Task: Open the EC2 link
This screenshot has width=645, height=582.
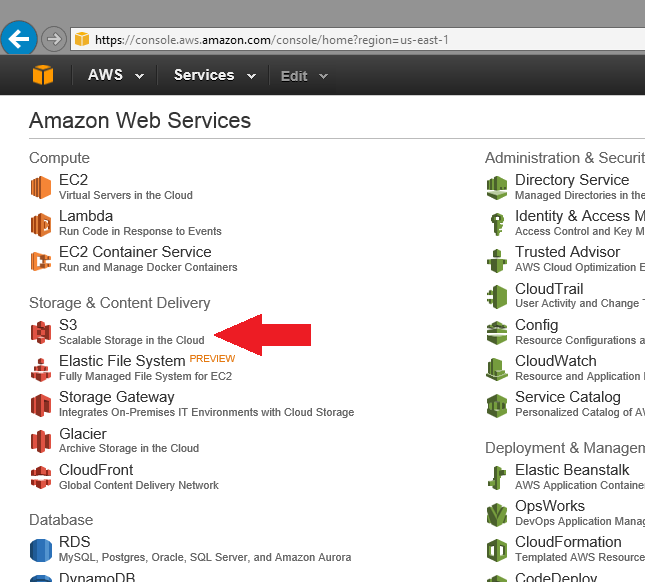Action: click(x=73, y=180)
